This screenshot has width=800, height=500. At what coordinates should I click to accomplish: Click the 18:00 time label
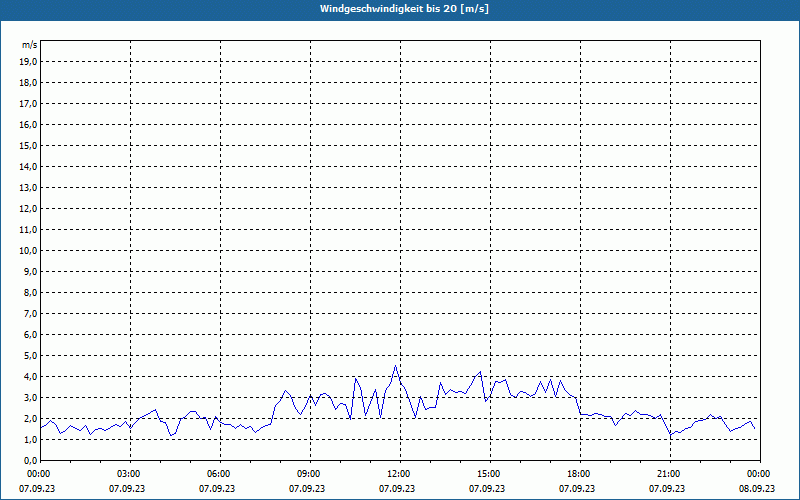click(x=581, y=474)
